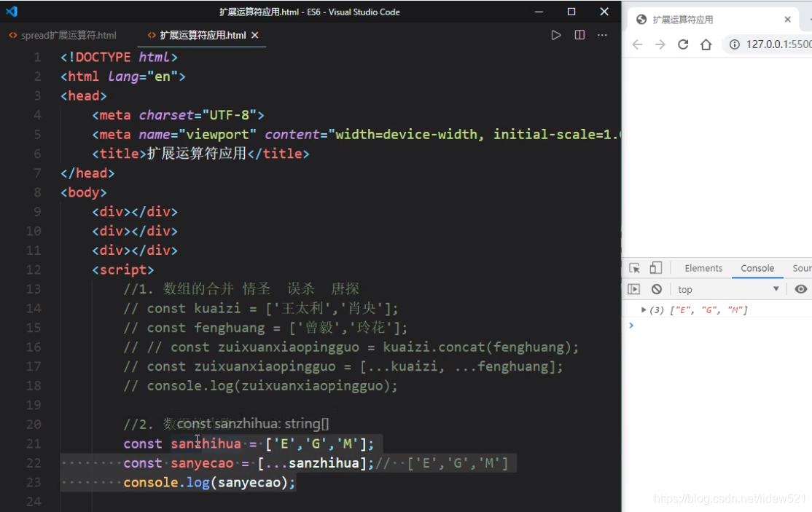Go forward in the browser window
This screenshot has height=512, width=812.
pos(660,44)
